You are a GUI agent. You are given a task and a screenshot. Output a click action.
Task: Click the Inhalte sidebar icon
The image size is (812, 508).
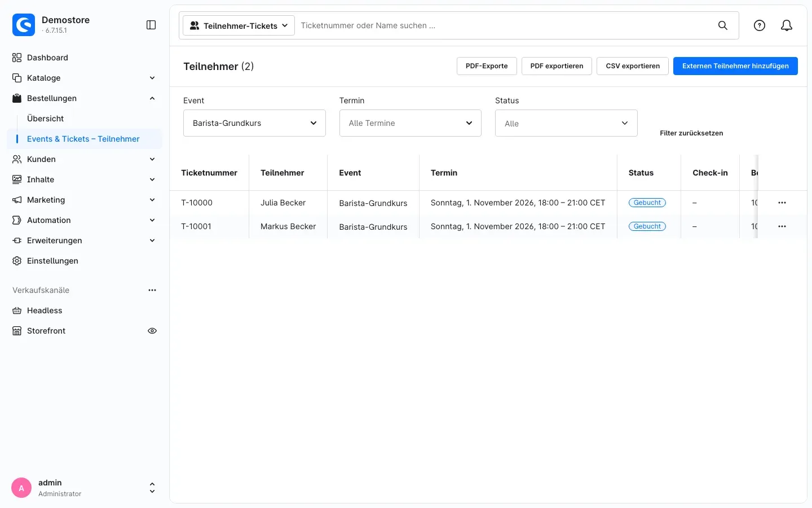17,179
